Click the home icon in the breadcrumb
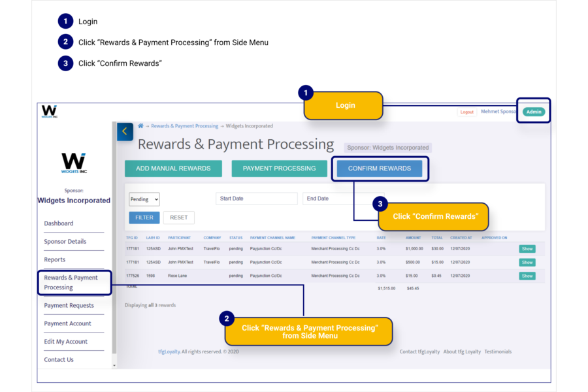The width and height of the screenshot is (588, 392). coord(140,125)
